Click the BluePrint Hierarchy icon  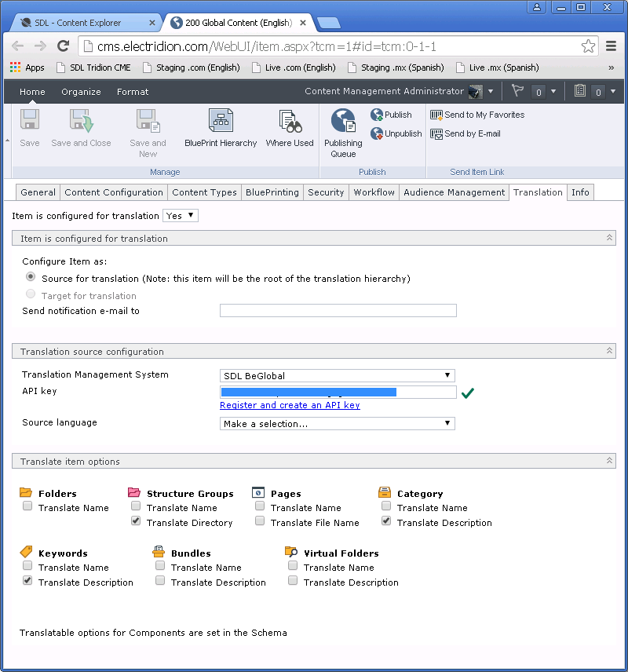221,122
